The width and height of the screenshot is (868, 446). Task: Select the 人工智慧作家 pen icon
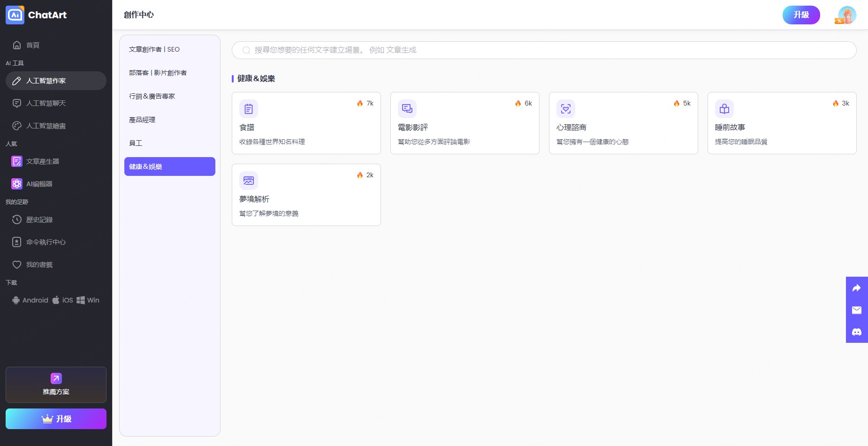click(17, 81)
